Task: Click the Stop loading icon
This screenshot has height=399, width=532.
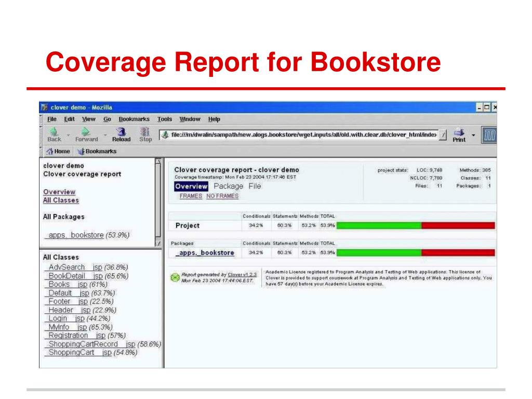Action: coord(145,131)
